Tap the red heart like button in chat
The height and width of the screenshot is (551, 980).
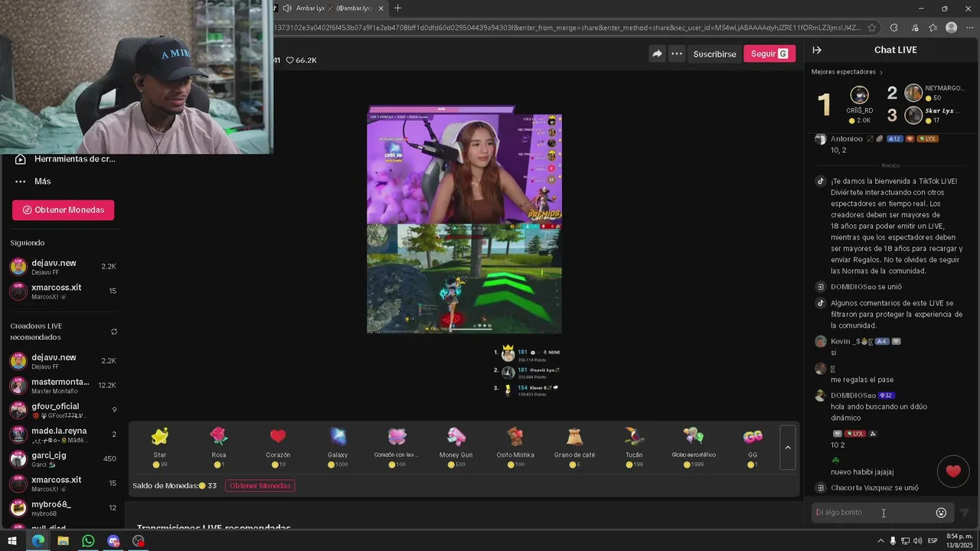click(x=953, y=471)
